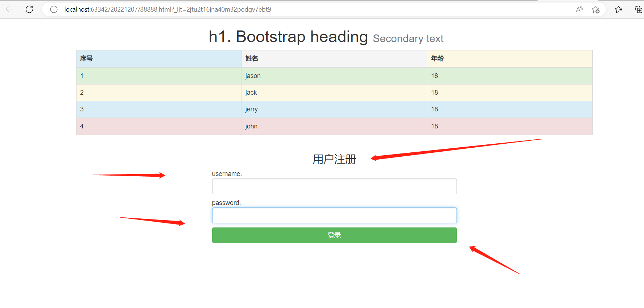Click the username: label
The image size is (644, 308).
(x=227, y=174)
